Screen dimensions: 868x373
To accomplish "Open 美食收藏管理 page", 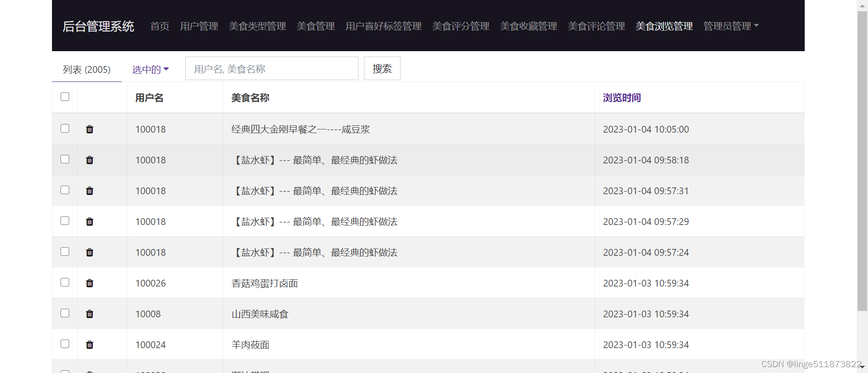I will point(528,26).
